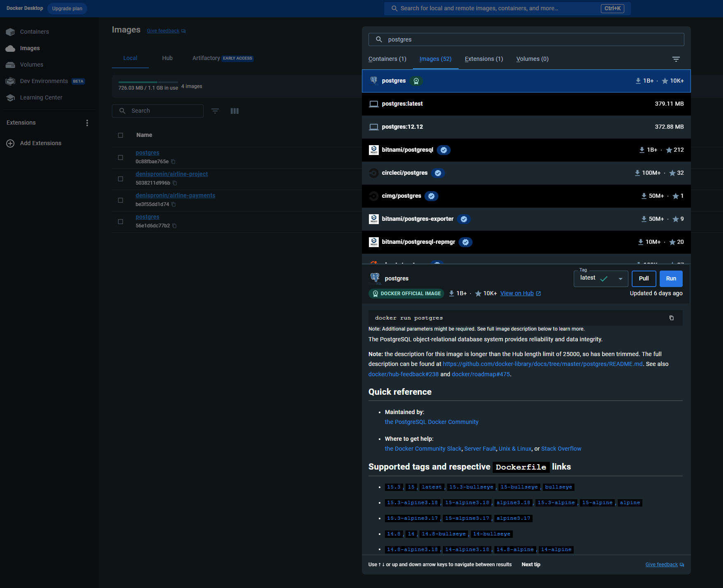Show the Extensions (1) results tab
Image resolution: width=723 pixels, height=588 pixels.
[484, 59]
